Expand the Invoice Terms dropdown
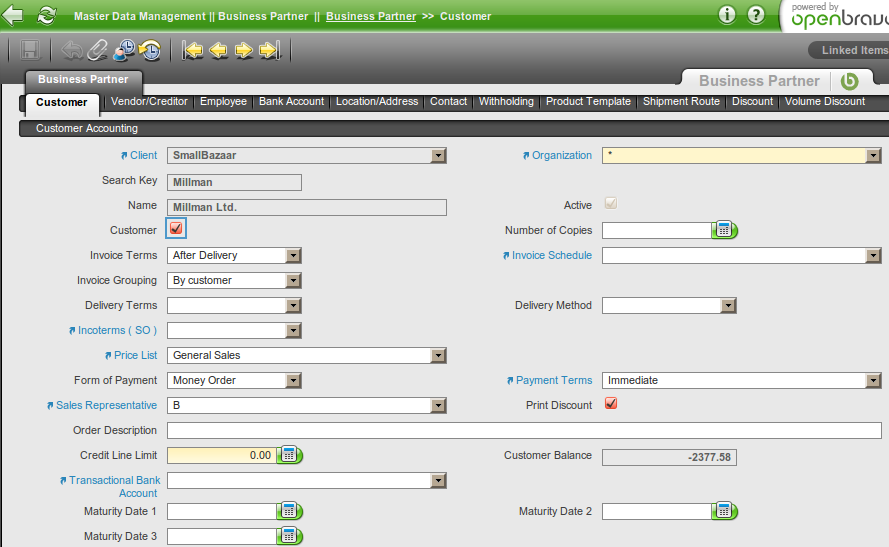This screenshot has height=547, width=889. click(x=293, y=255)
